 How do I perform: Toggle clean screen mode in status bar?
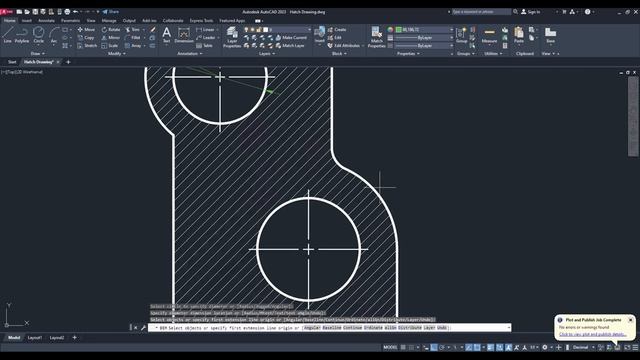click(627, 347)
